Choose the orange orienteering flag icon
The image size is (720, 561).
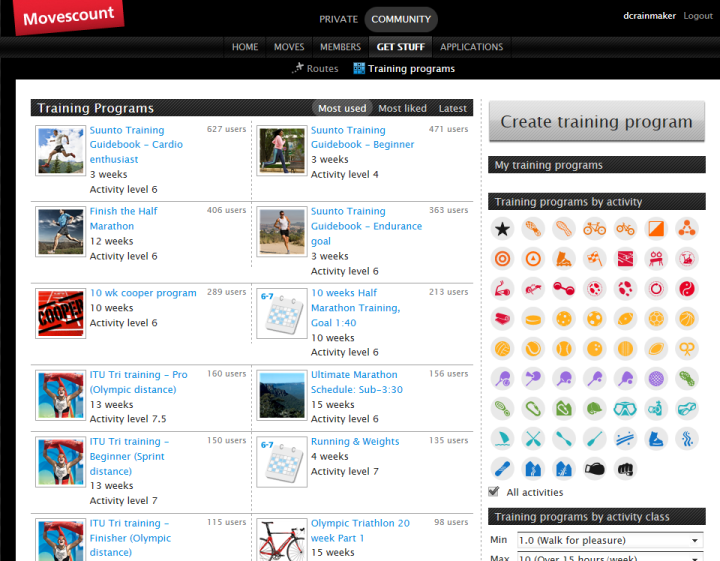click(x=656, y=229)
